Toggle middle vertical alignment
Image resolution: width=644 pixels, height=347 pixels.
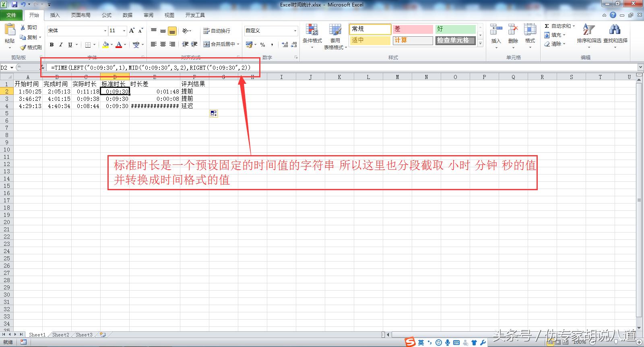click(163, 31)
